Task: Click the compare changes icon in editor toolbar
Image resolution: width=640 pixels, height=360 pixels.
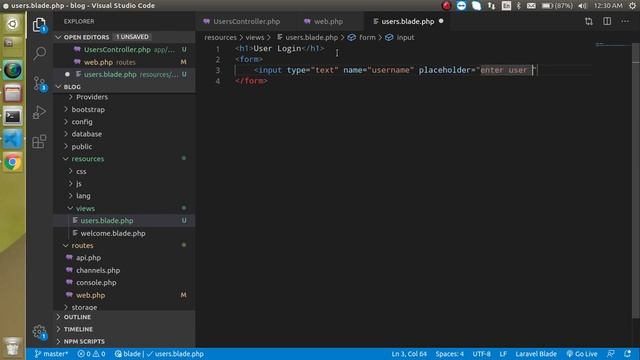Action: coord(589,21)
